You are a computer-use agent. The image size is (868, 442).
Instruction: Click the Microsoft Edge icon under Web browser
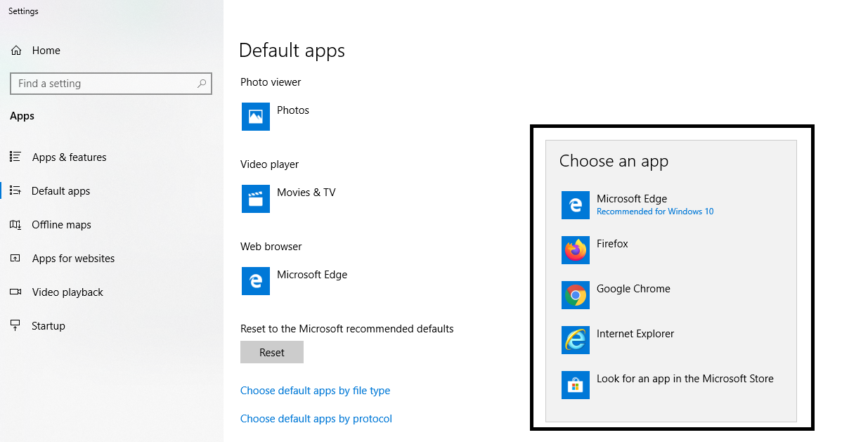[x=256, y=281]
